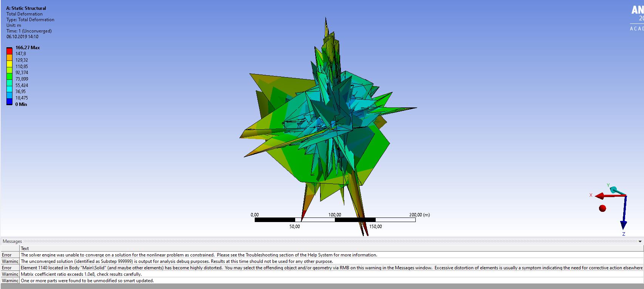Click the 06.10.2019 14:10 timestamp
This screenshot has width=644, height=289.
(22, 37)
